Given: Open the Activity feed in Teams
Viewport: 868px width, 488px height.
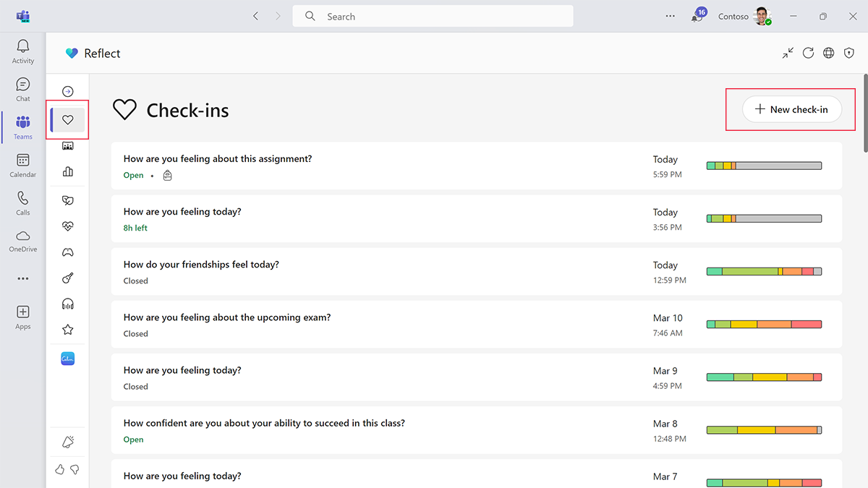Looking at the screenshot, I should point(22,51).
